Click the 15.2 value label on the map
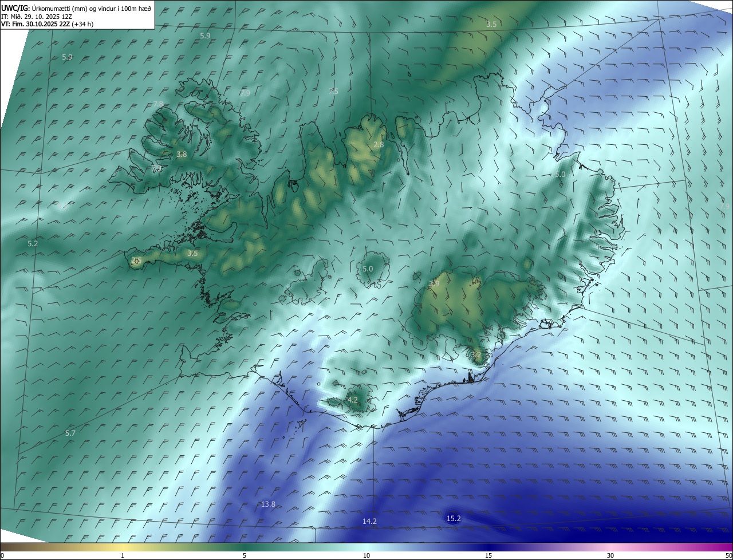The width and height of the screenshot is (733, 560). click(x=454, y=519)
